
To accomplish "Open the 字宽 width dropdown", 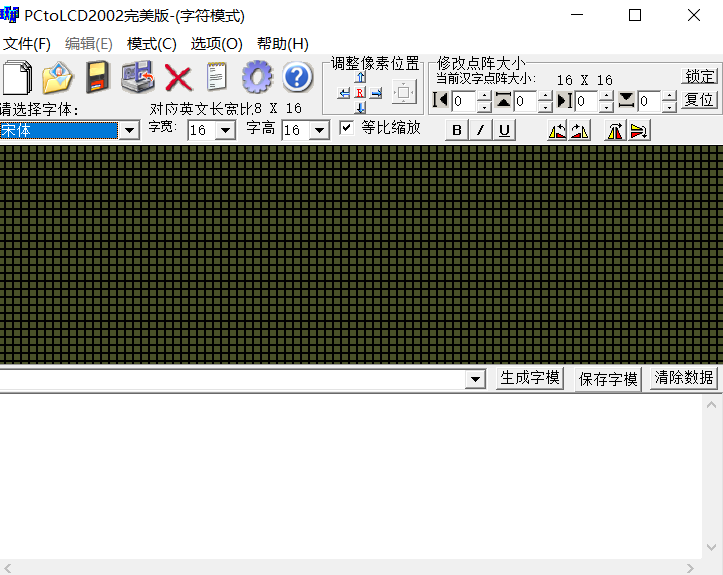I will 225,130.
